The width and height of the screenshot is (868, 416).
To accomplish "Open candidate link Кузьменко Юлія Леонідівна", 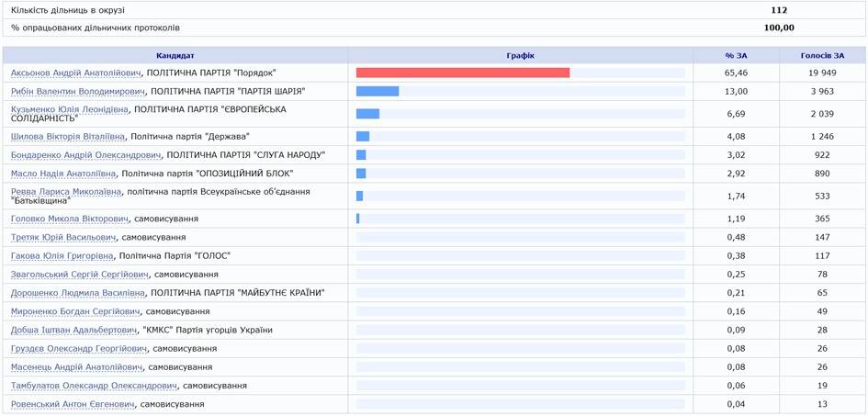I will click(69, 109).
